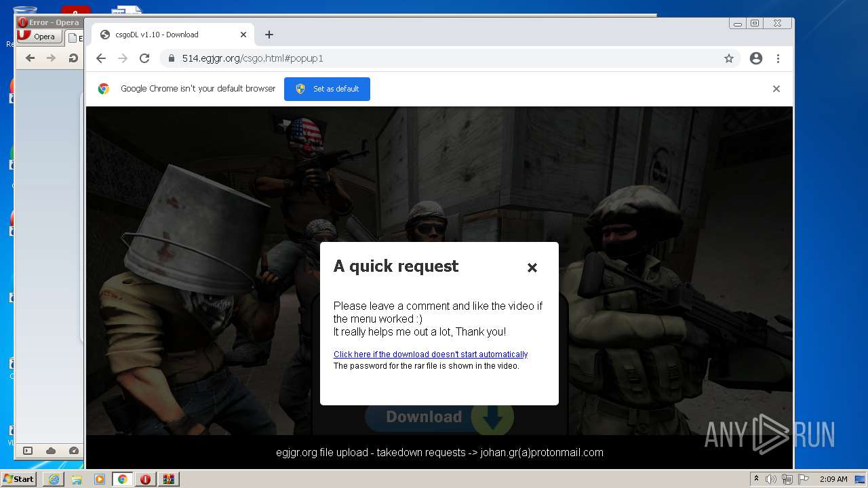Click the 2:09 AM clock
Viewport: 868px width, 488px height.
(x=833, y=479)
